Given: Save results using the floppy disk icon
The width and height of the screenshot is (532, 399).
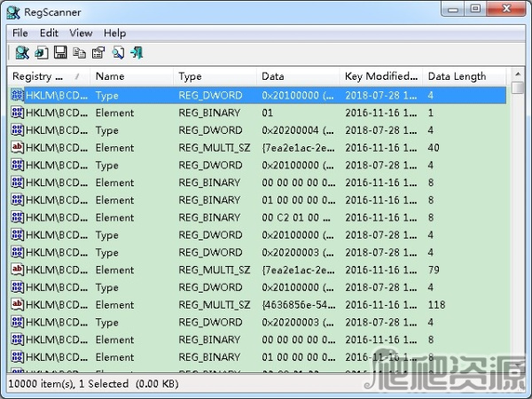Looking at the screenshot, I should (x=60, y=53).
